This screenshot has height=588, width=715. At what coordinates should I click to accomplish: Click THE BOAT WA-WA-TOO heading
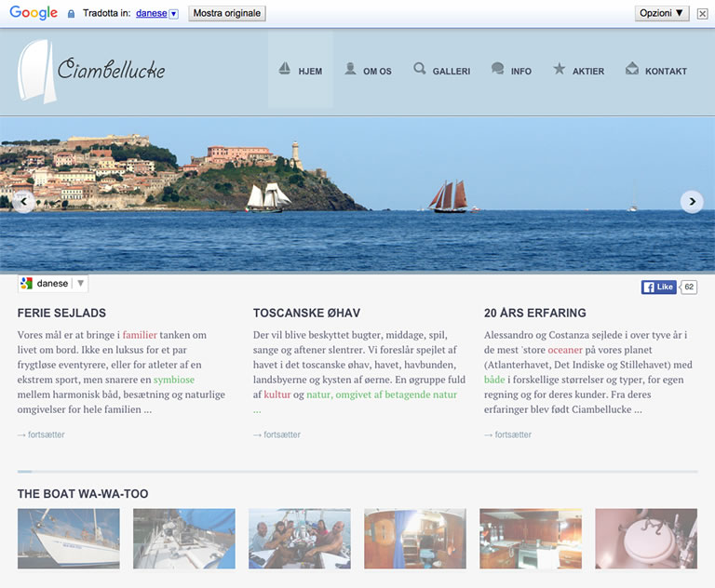[83, 494]
